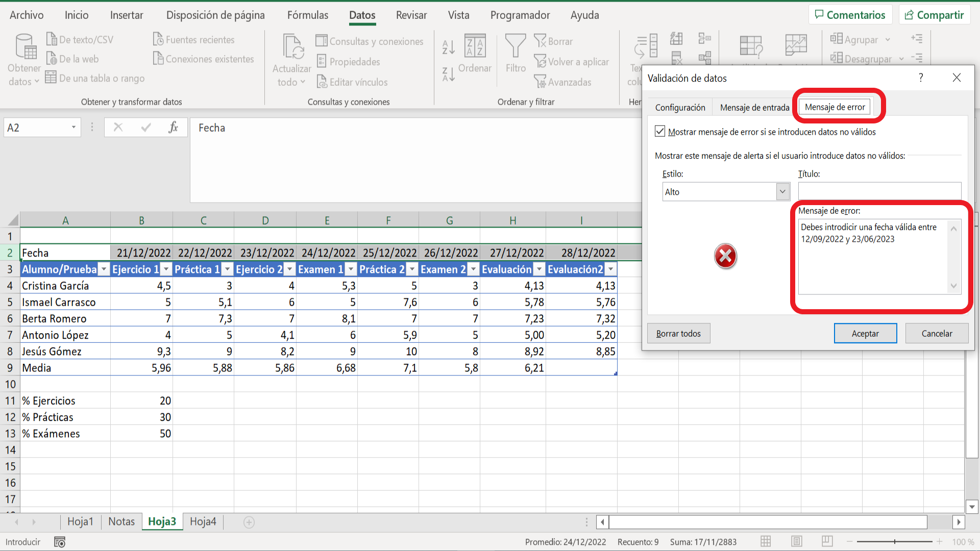Open the Archivo menu
This screenshot has width=980, height=551.
pyautogui.click(x=27, y=15)
